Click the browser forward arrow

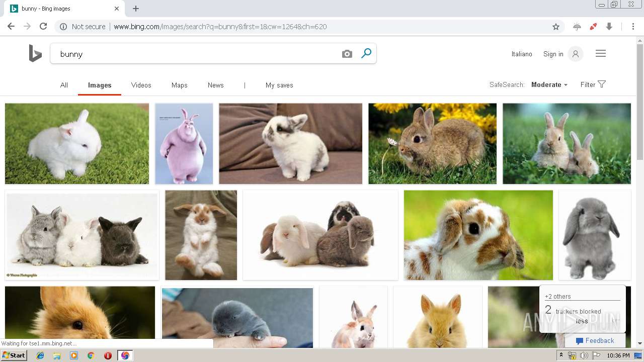pos(27,27)
